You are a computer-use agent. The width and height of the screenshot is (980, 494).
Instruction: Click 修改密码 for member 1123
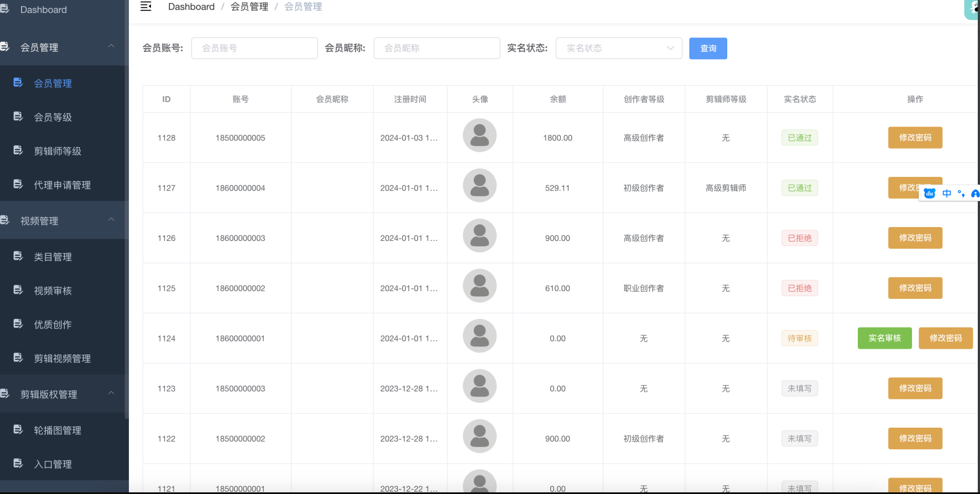tap(915, 388)
